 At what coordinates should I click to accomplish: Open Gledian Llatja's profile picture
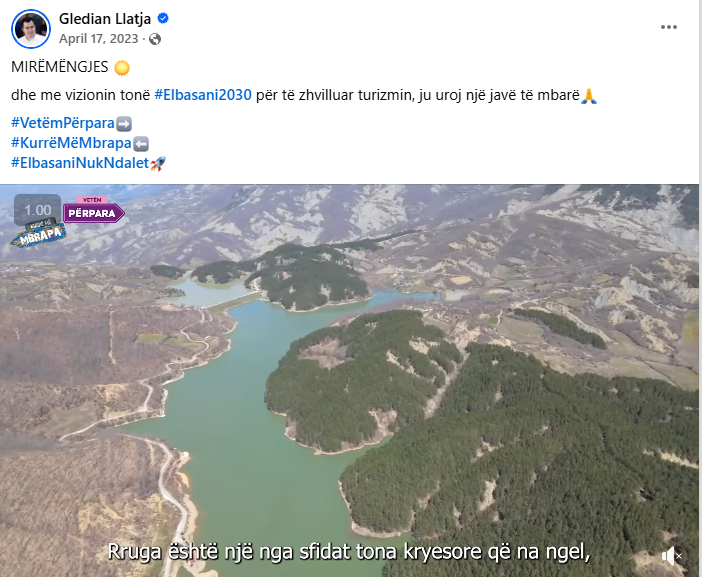[x=31, y=29]
